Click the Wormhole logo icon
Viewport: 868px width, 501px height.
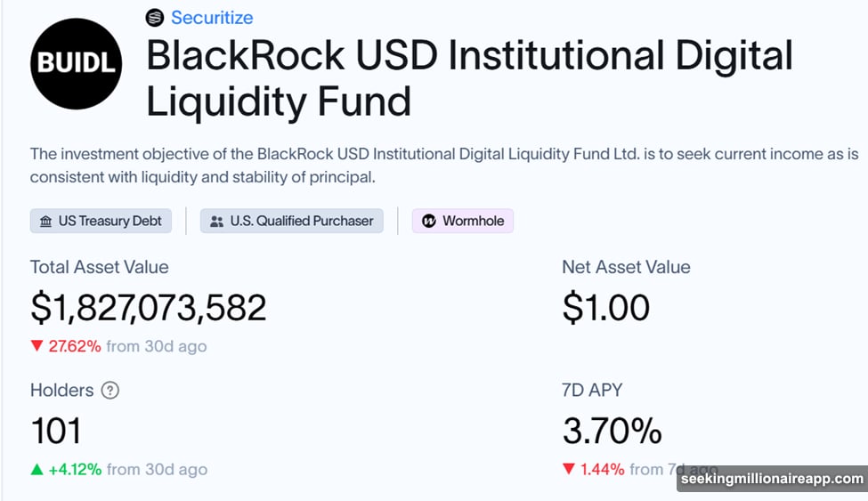tap(428, 221)
